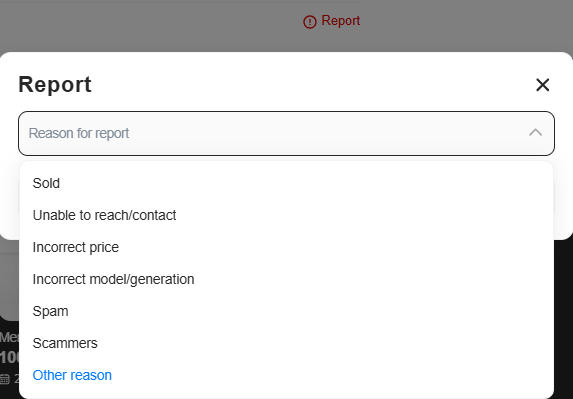Choose the Other reason option
Image resolution: width=573 pixels, height=399 pixels.
point(286,375)
